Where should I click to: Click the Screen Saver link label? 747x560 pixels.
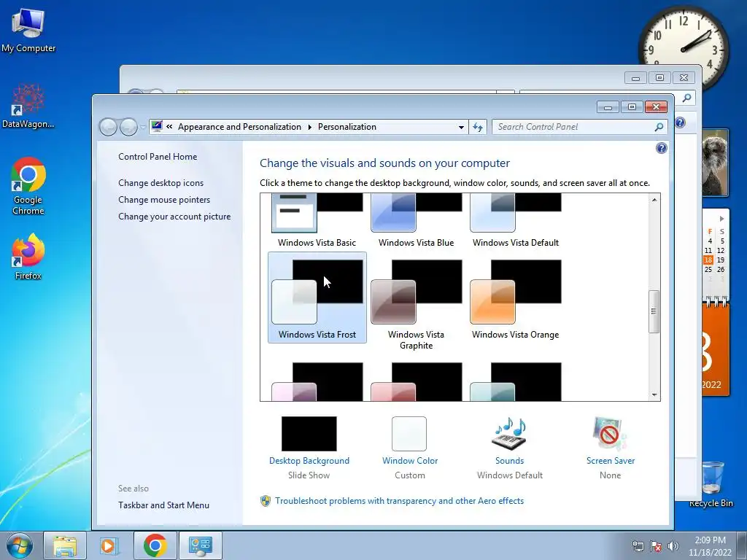[611, 461]
